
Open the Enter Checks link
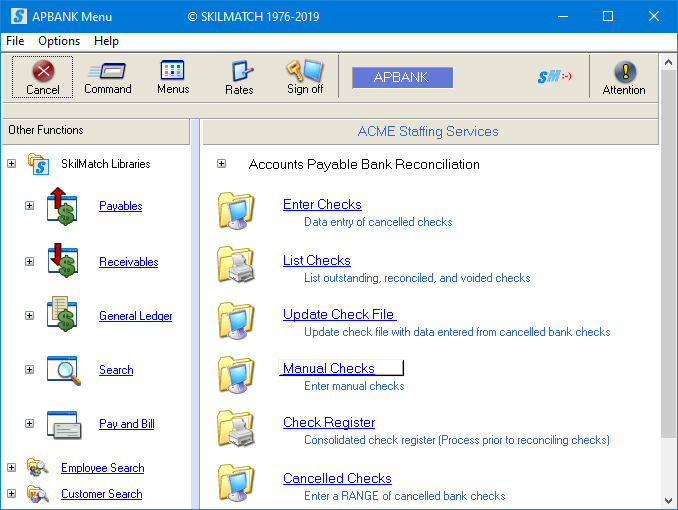pos(322,204)
